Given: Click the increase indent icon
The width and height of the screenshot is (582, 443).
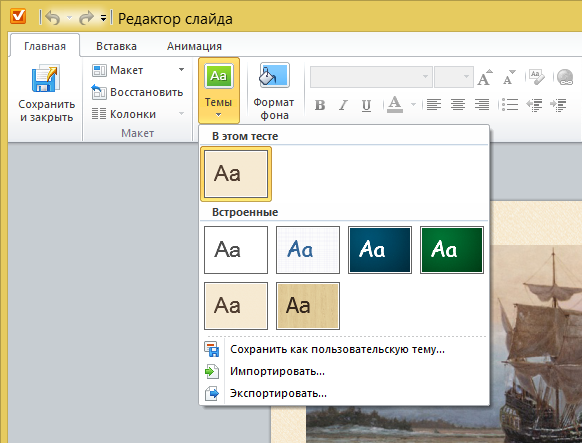Looking at the screenshot, I should click(558, 105).
